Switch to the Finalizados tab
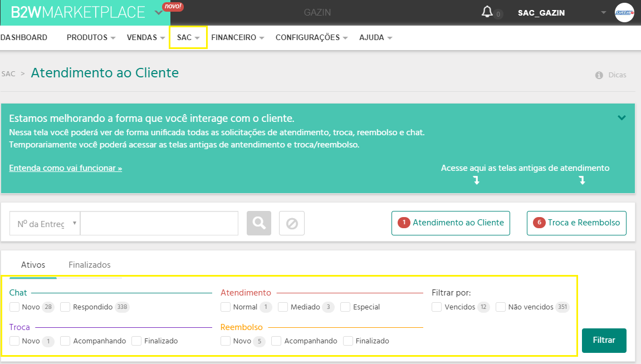This screenshot has height=364, width=641. 90,265
